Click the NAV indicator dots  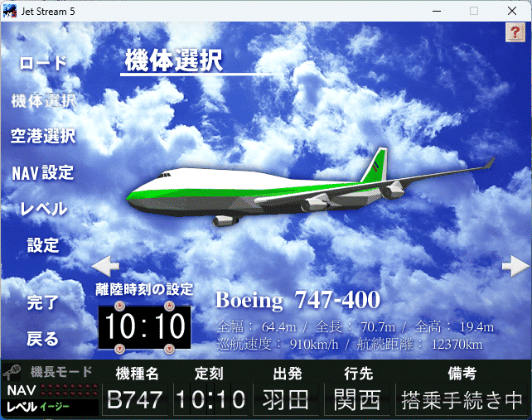point(70,390)
